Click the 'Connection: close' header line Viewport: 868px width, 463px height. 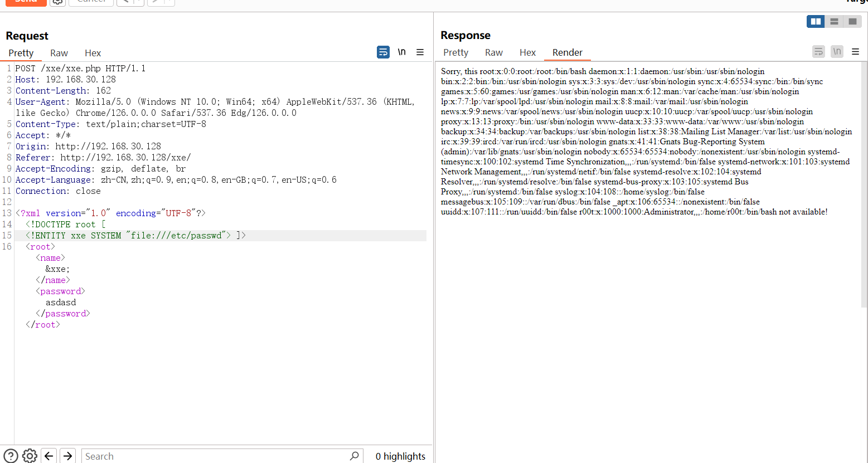58,191
